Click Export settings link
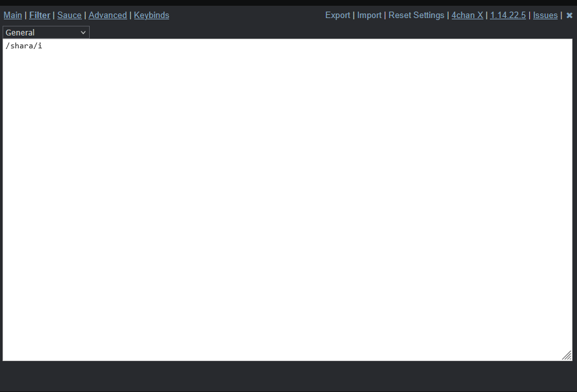The height and width of the screenshot is (392, 577). coord(338,15)
